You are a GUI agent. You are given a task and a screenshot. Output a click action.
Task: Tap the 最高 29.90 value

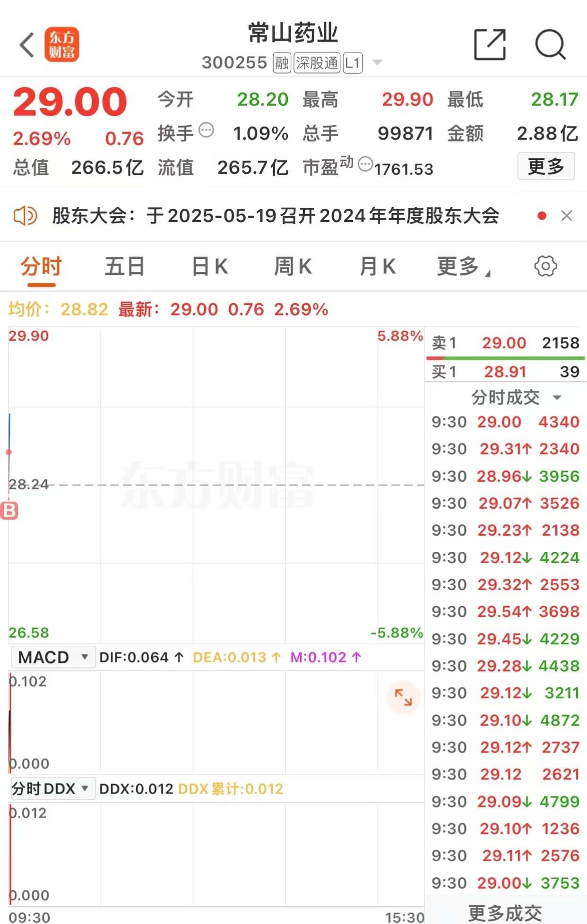(x=407, y=99)
